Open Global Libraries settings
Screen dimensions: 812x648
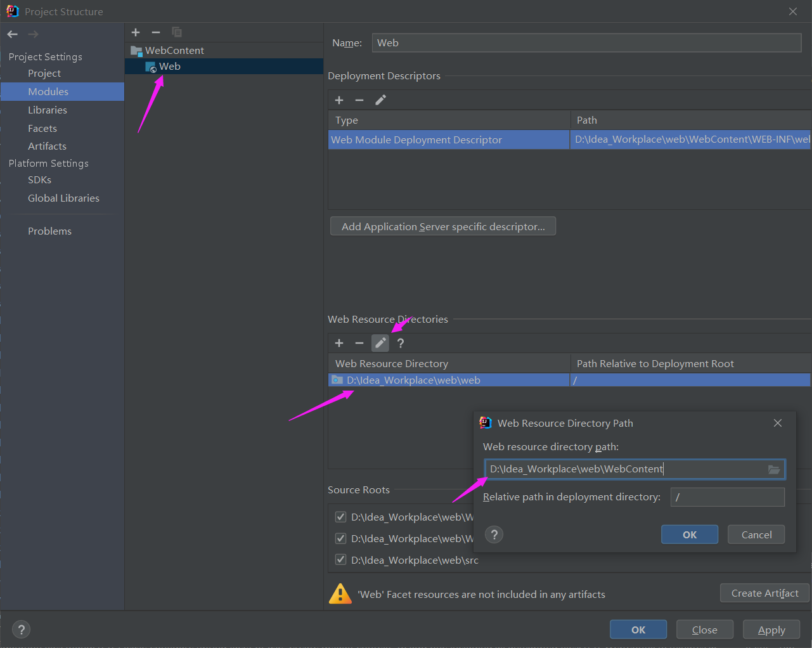click(63, 198)
